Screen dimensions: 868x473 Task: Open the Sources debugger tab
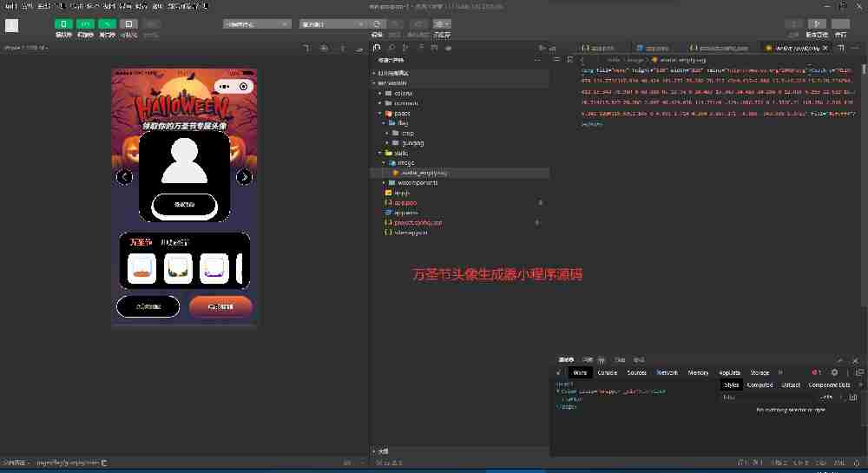point(636,372)
